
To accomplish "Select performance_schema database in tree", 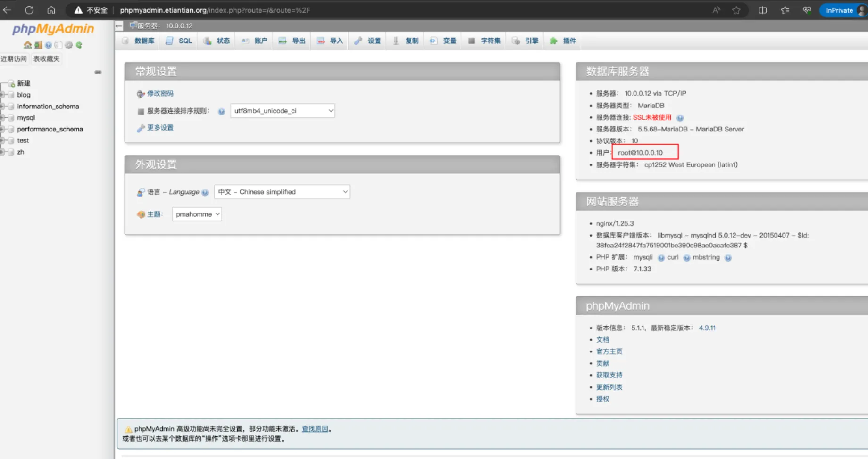I will 50,129.
